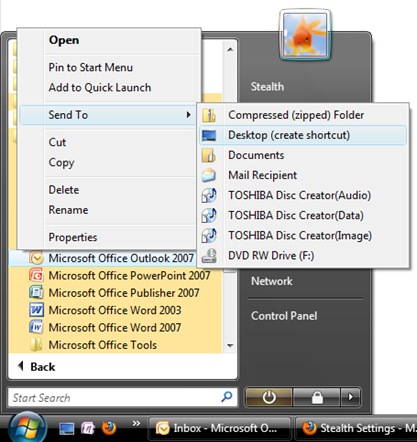Click the Outlook 2007 program icon
The image size is (417, 442).
(36, 258)
